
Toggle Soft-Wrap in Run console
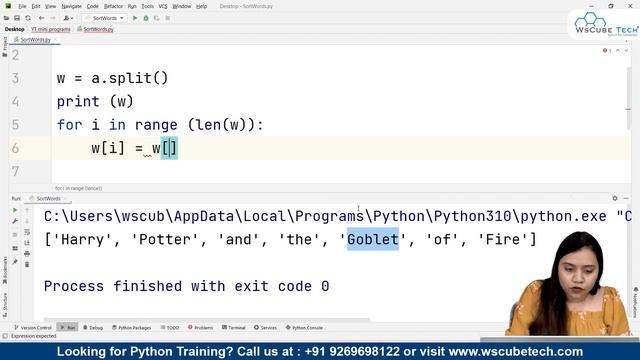tap(27, 232)
